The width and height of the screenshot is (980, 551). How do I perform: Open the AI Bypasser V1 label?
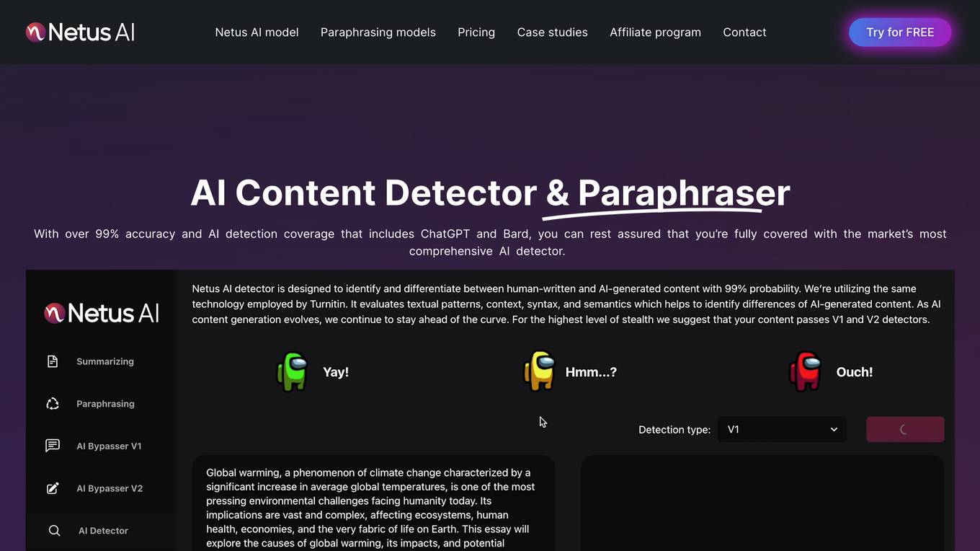click(x=109, y=446)
